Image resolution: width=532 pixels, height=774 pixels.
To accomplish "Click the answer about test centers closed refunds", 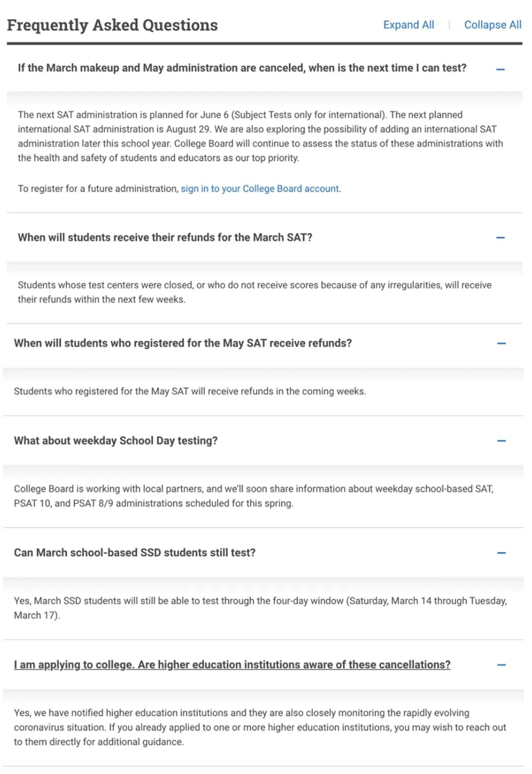I will tap(254, 292).
